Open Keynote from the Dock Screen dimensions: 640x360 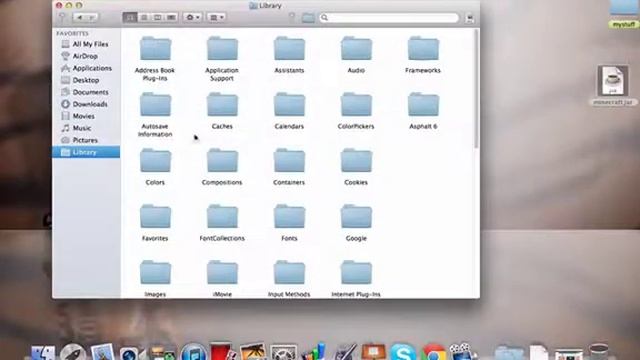pyautogui.click(x=373, y=352)
